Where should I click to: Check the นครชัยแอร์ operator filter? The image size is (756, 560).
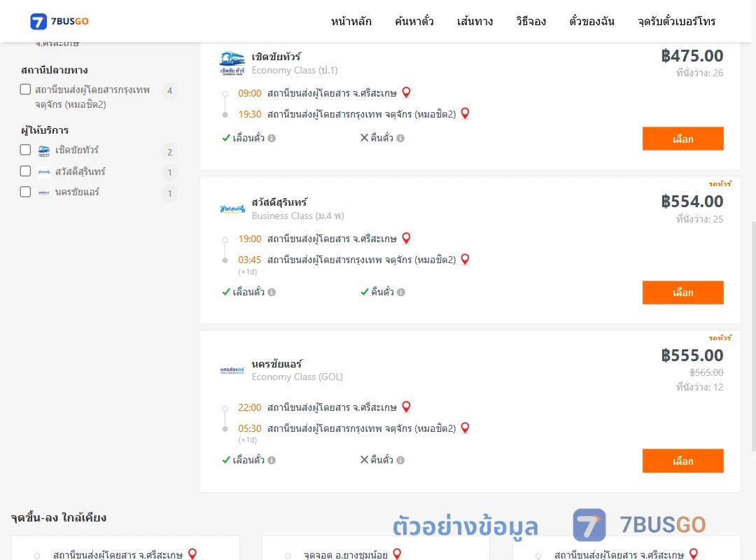26,192
